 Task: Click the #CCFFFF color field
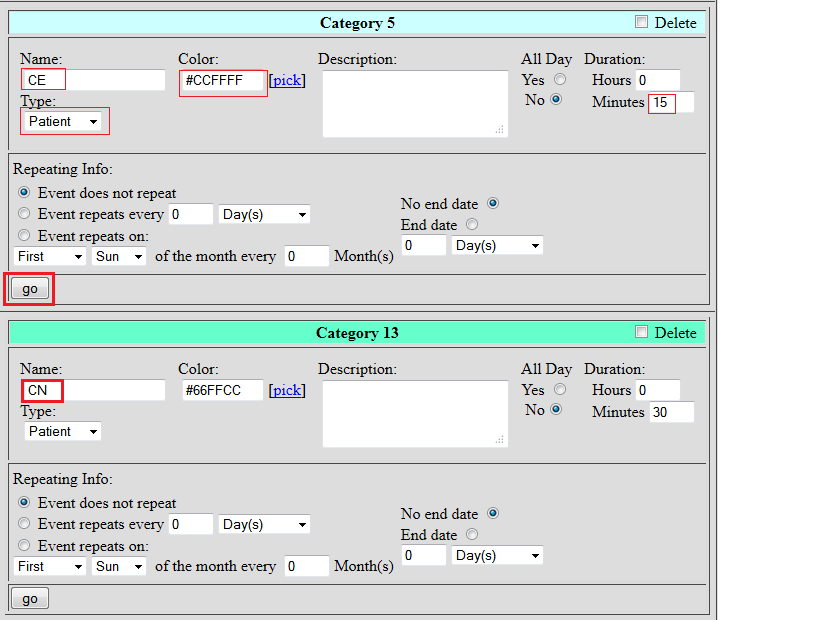[223, 81]
